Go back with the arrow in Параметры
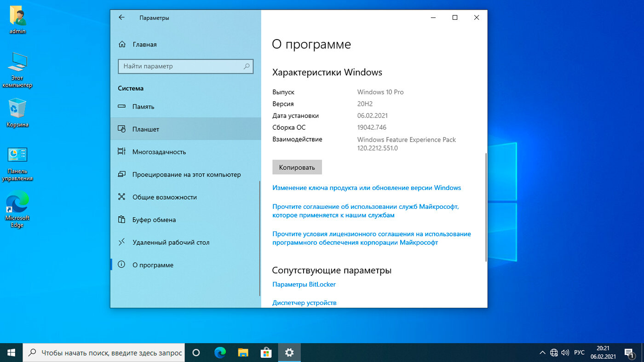 point(121,17)
